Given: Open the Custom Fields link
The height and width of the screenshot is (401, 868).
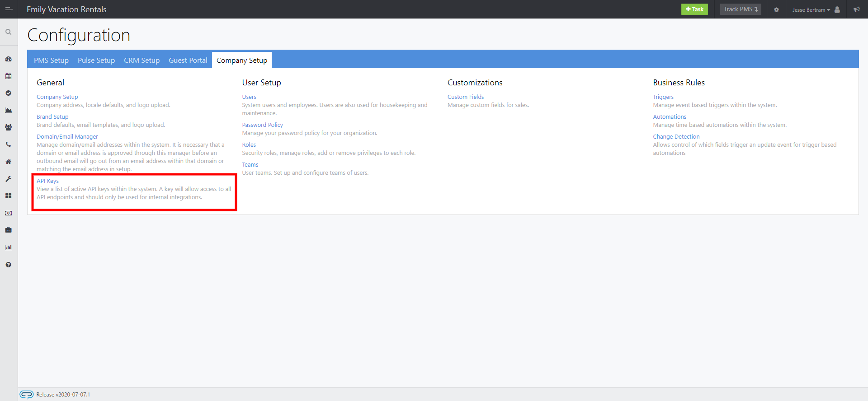Looking at the screenshot, I should click(466, 97).
